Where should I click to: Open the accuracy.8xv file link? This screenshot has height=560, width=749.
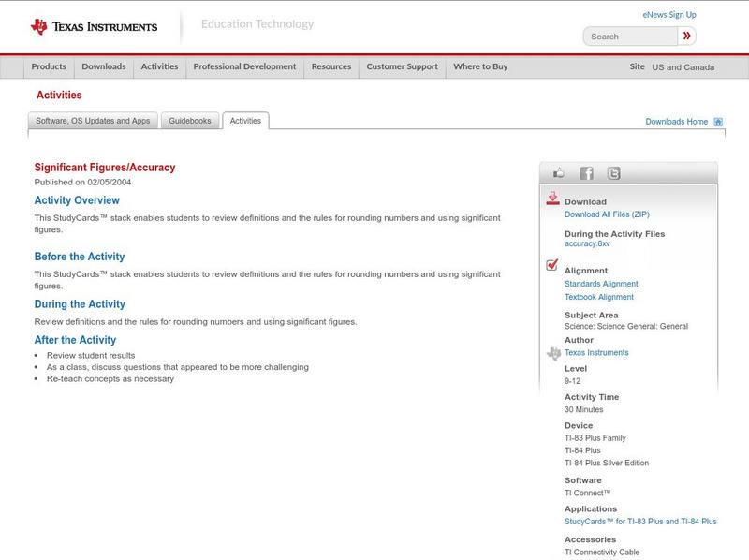click(587, 243)
